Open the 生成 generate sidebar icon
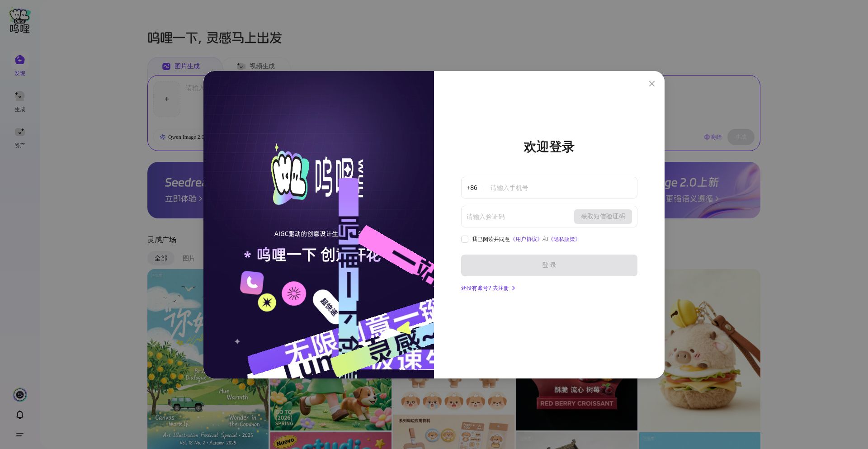The width and height of the screenshot is (868, 449). coord(19,96)
